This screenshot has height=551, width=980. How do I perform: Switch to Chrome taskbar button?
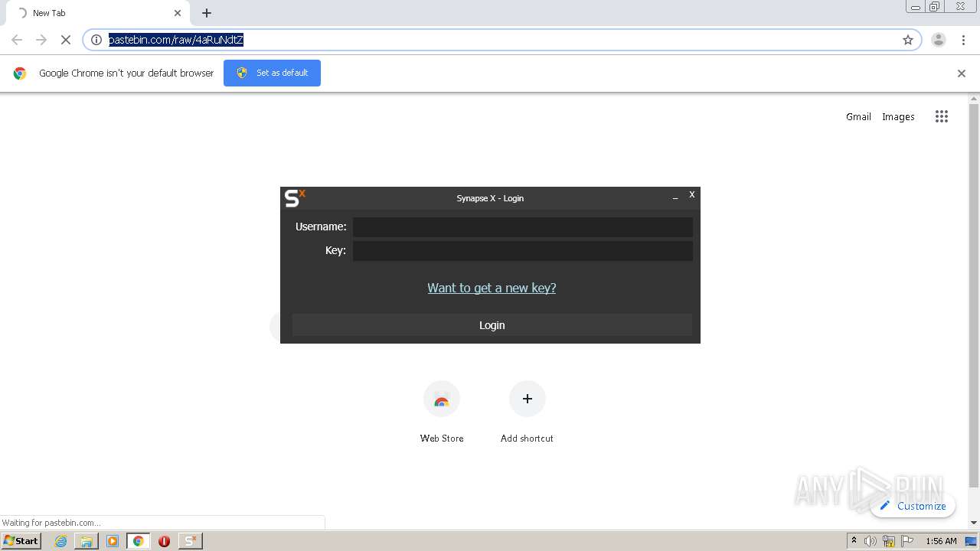tap(139, 541)
